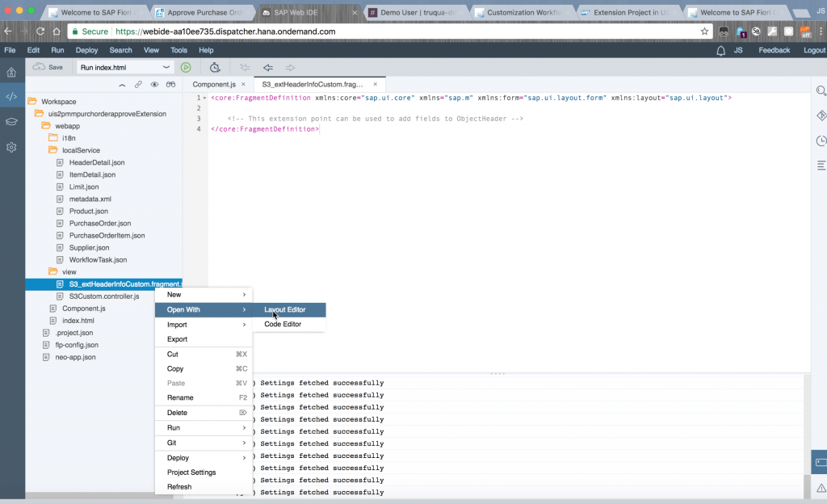Select the PurchaseOrderItem.json file

click(107, 235)
